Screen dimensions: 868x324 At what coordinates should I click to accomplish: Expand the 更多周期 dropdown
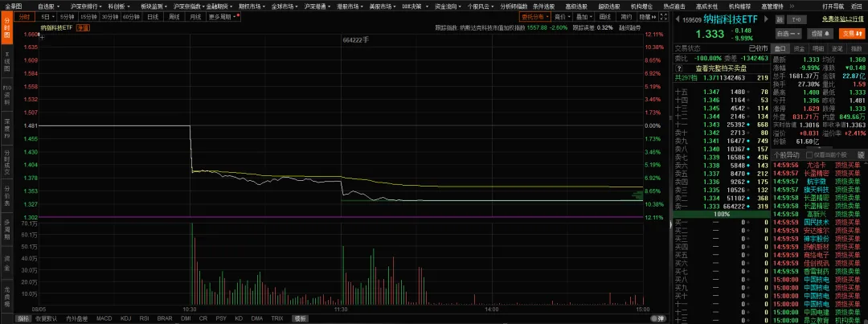pos(224,17)
